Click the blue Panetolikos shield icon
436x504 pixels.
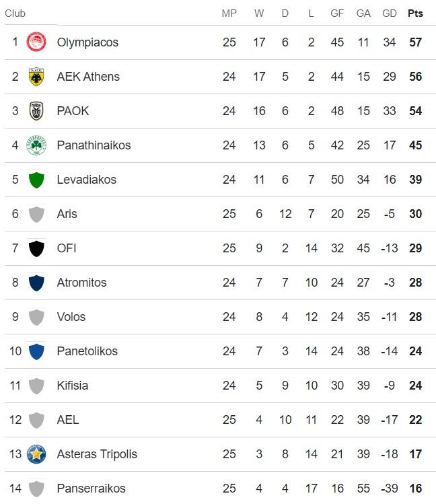[x=36, y=351]
